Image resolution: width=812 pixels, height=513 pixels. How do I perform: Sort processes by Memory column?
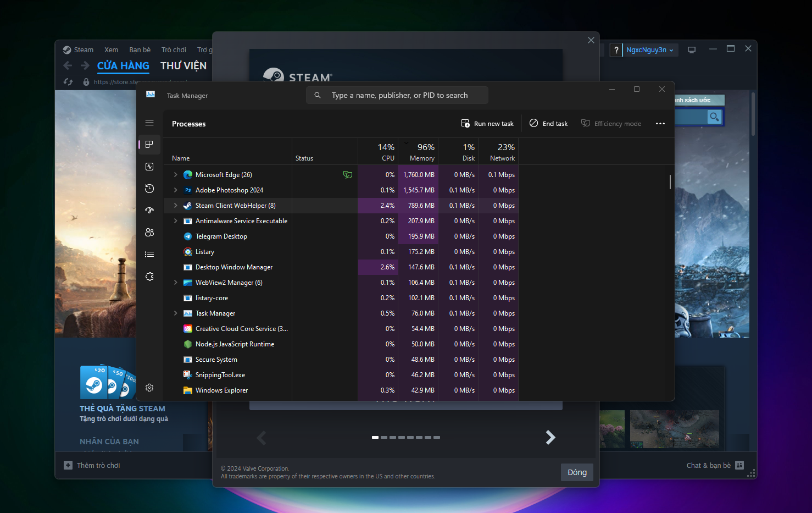coord(418,152)
